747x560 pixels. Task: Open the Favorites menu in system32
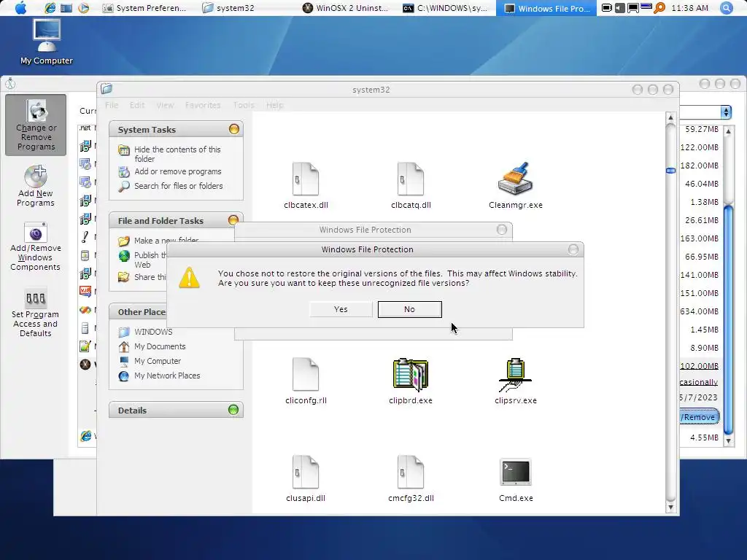(203, 105)
